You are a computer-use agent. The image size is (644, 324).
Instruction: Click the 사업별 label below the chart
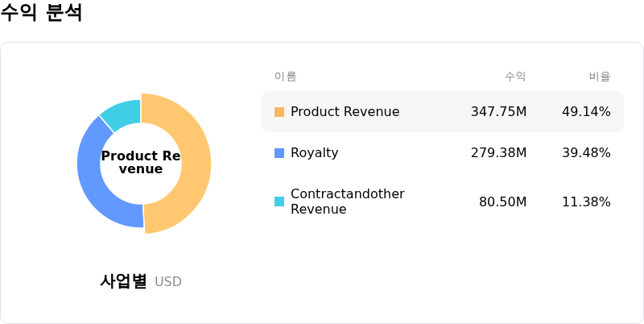coord(123,281)
